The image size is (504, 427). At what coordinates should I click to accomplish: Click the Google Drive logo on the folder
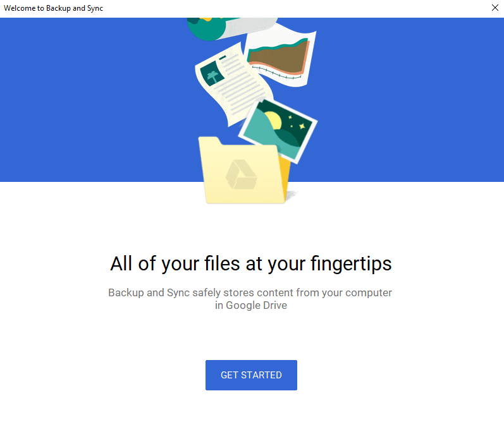(x=241, y=175)
